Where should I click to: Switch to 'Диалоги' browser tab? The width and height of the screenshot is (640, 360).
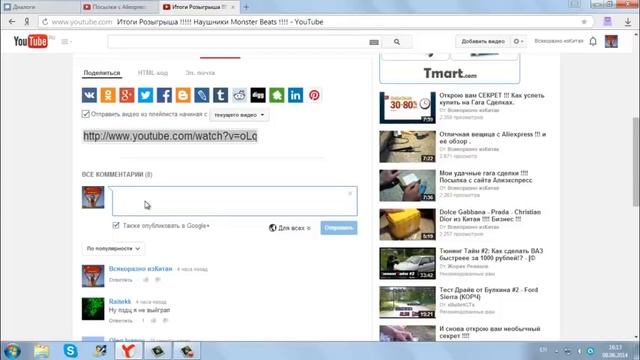coord(40,7)
